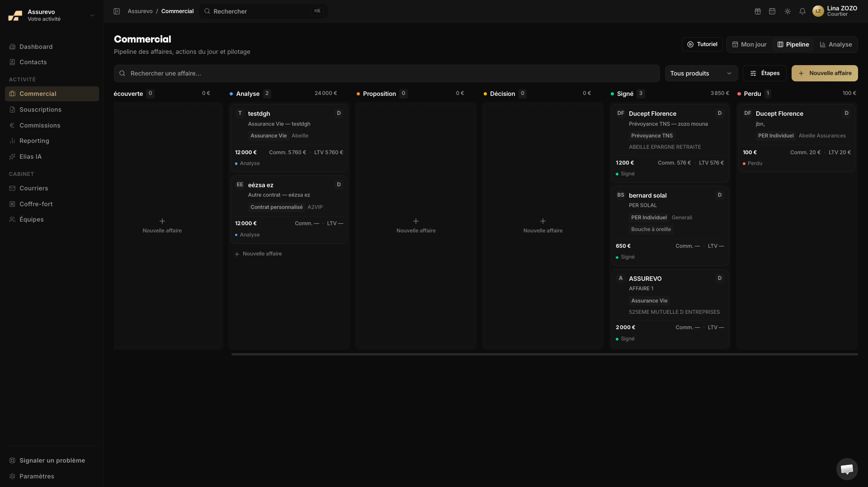Image resolution: width=868 pixels, height=487 pixels.
Task: Click EE avatar on eézsa ez card
Action: pyautogui.click(x=240, y=184)
